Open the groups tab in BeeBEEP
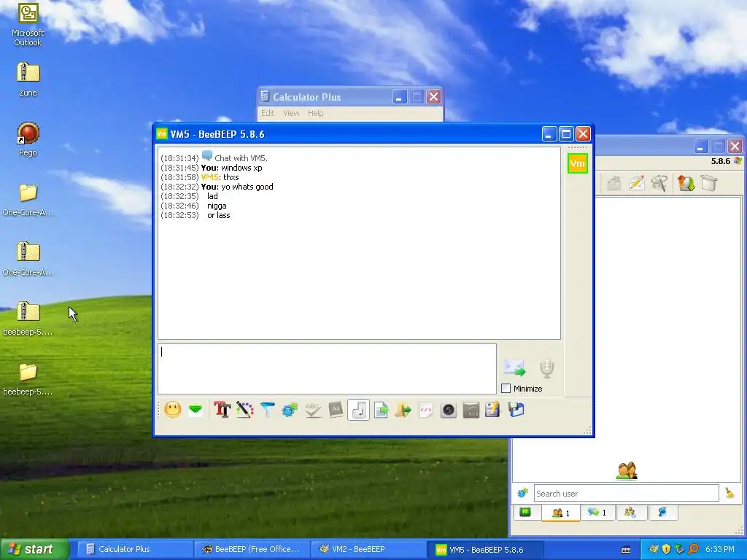 630,513
